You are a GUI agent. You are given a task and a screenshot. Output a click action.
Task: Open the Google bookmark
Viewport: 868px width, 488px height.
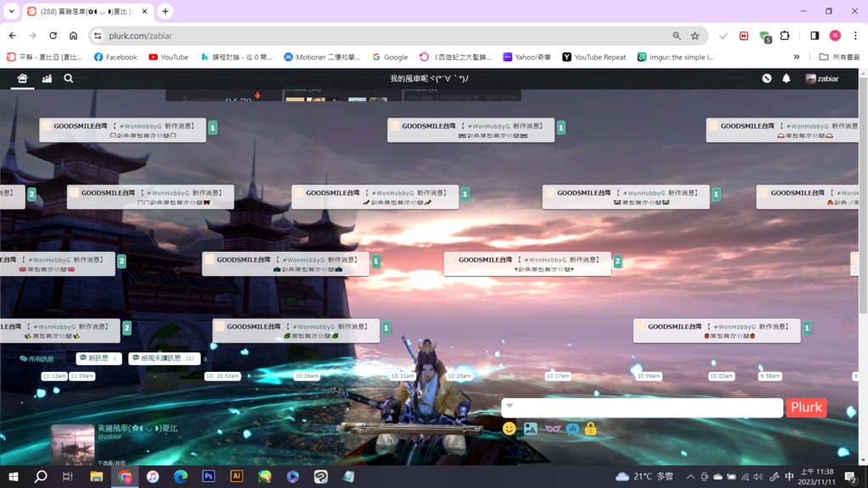[390, 57]
